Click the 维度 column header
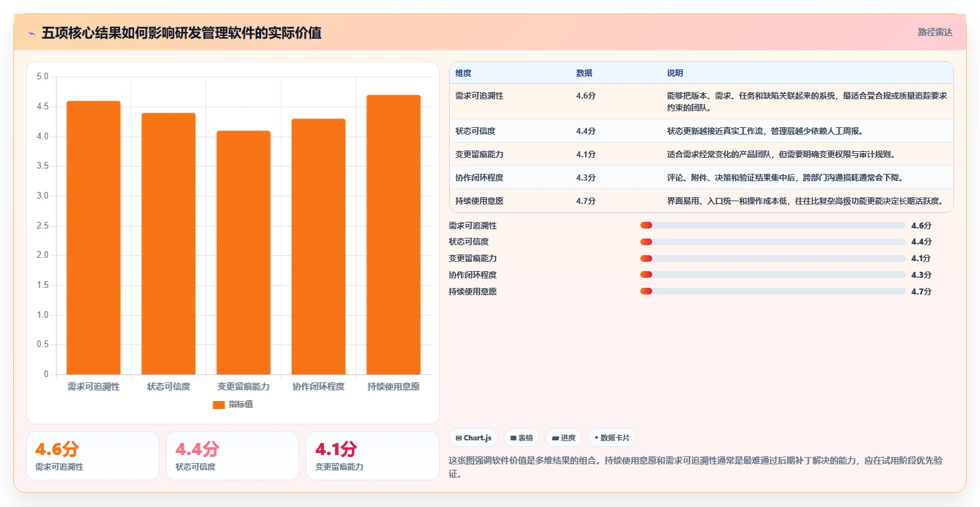Image resolution: width=980 pixels, height=507 pixels. 463,73
